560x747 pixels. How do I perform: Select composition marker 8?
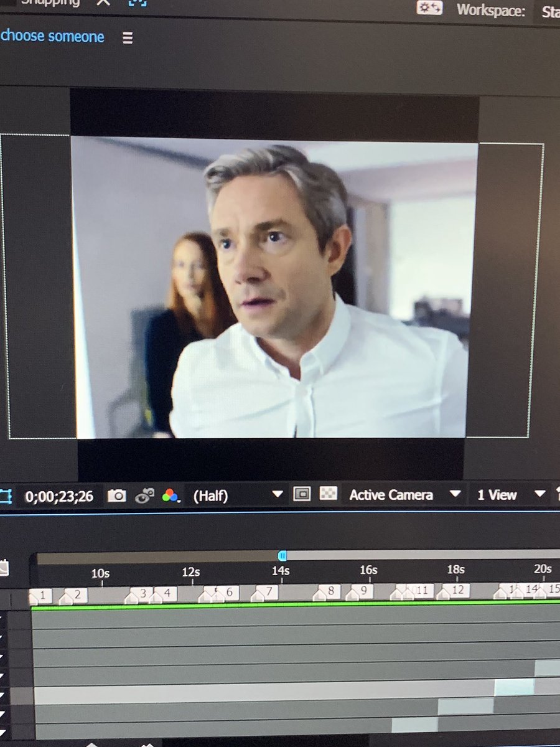coord(327,591)
